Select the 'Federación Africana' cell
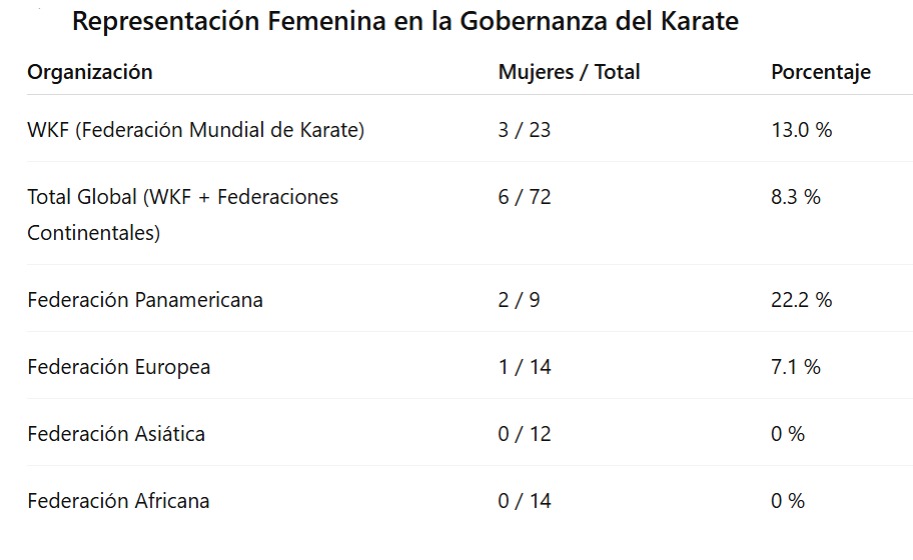The image size is (913, 560). coord(118,501)
